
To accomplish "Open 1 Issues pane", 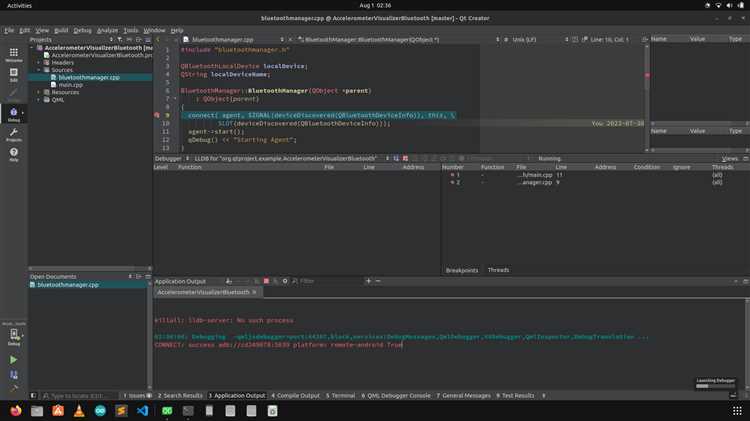I will (137, 396).
